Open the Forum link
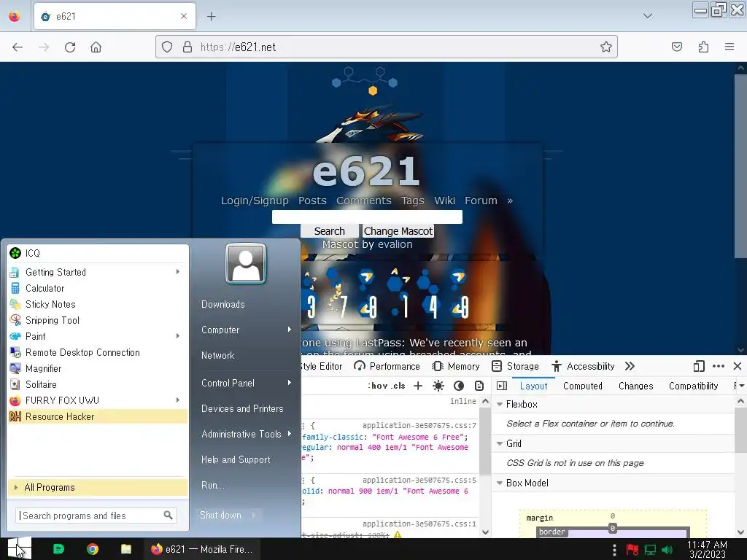 481,201
